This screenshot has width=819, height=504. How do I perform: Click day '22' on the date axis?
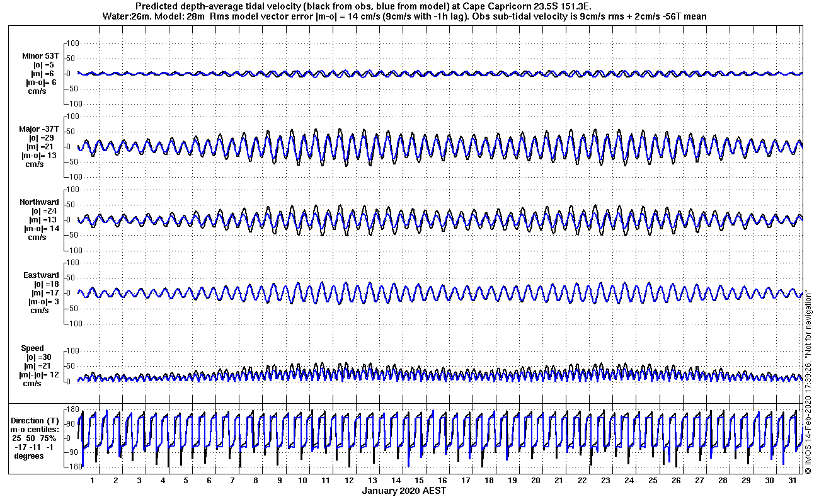[582, 481]
